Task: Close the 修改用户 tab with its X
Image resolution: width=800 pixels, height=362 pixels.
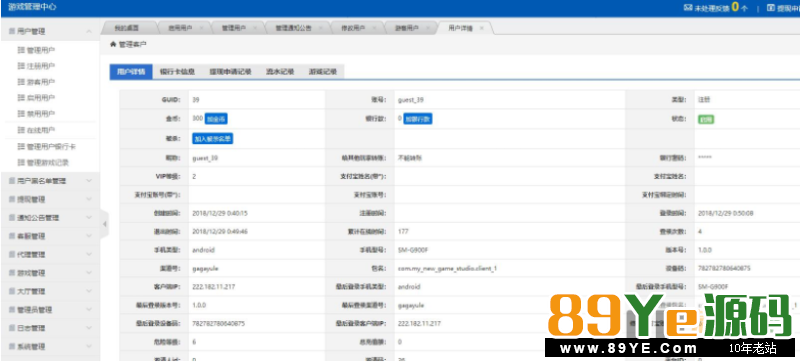Action: coord(374,29)
